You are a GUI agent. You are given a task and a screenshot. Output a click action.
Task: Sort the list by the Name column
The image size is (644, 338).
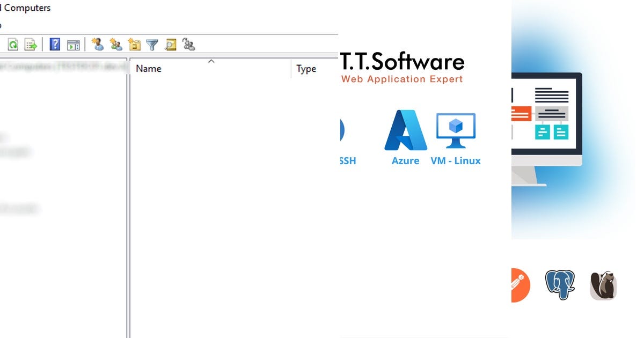(x=148, y=69)
